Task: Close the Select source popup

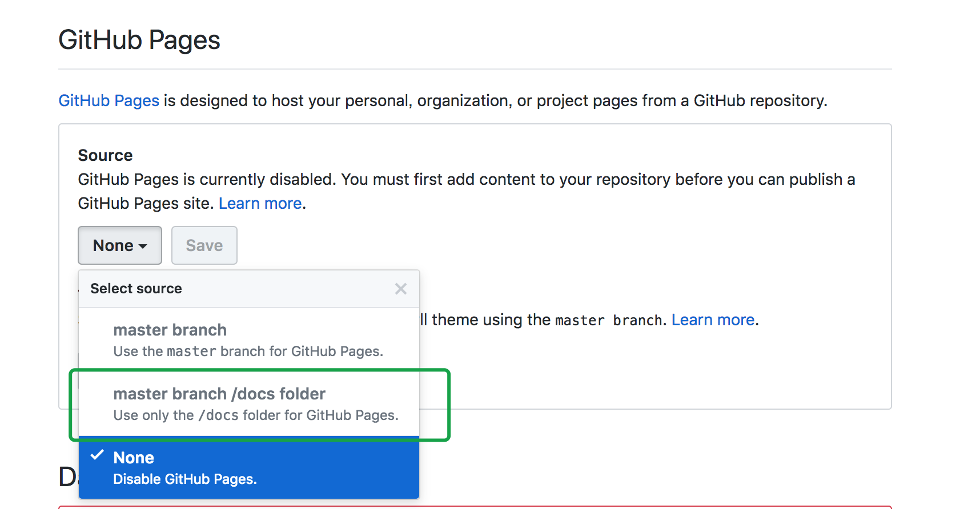Action: click(401, 289)
